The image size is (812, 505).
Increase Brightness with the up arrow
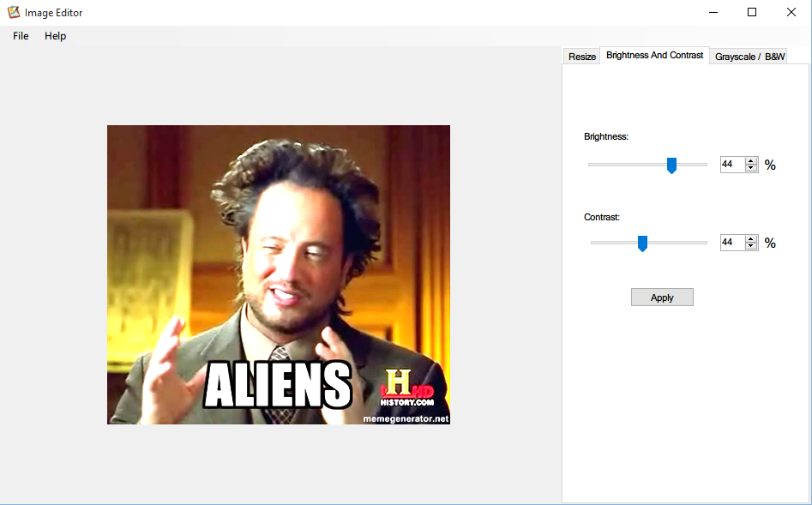tap(751, 161)
